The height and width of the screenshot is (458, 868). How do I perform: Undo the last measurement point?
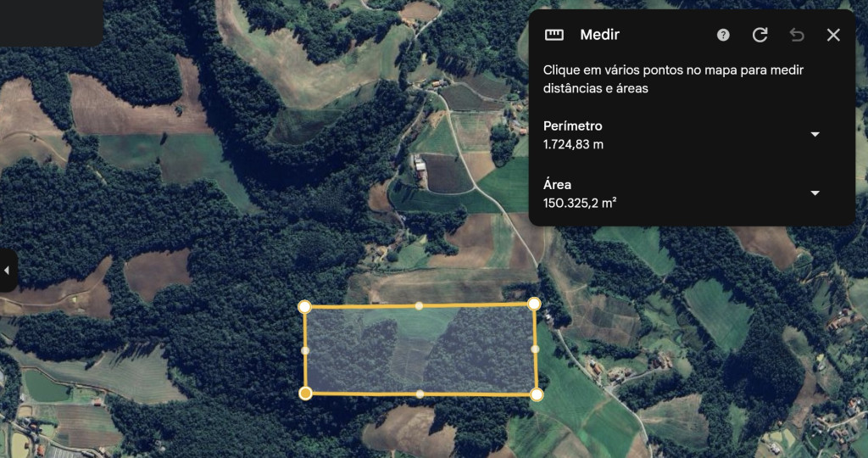pos(797,35)
